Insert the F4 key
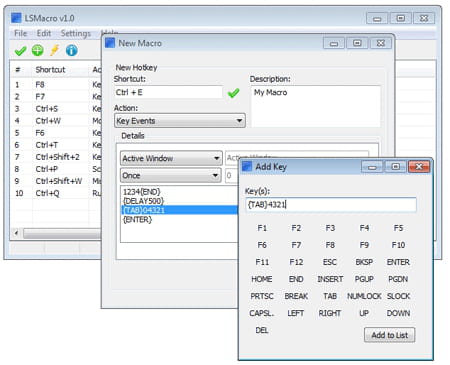Screen dimensions: 450x365 pyautogui.click(x=364, y=228)
